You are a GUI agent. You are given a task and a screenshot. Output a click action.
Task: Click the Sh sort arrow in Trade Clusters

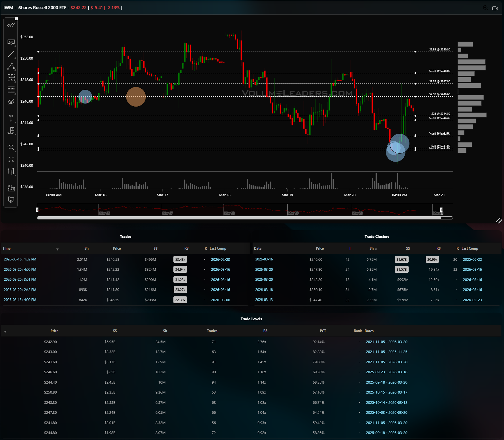point(376,249)
